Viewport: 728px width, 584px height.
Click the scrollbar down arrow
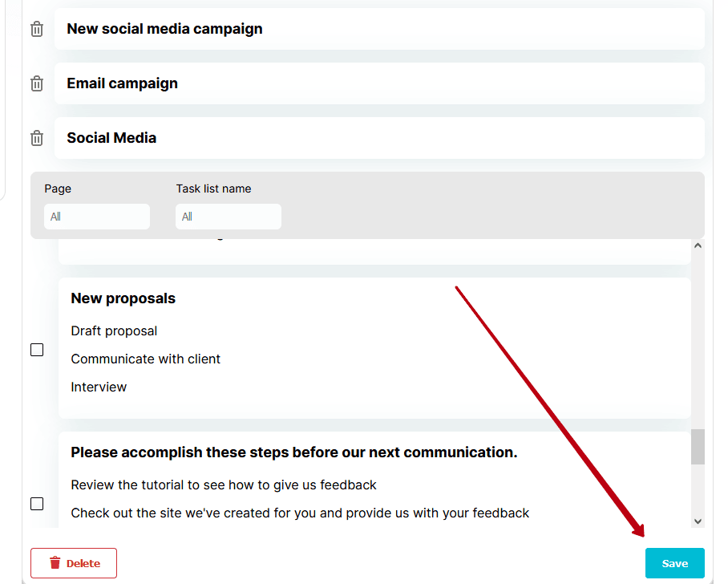pyautogui.click(x=698, y=521)
